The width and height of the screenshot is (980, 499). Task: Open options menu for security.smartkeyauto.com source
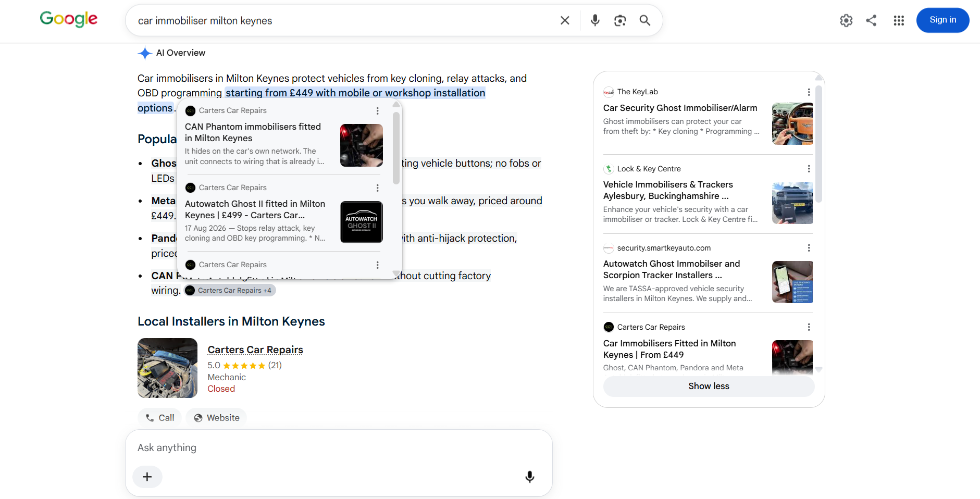809,248
